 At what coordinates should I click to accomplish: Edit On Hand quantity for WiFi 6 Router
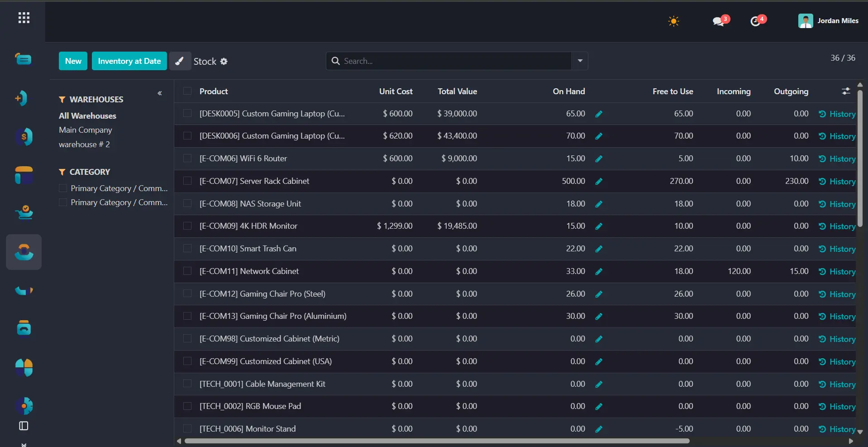point(599,159)
